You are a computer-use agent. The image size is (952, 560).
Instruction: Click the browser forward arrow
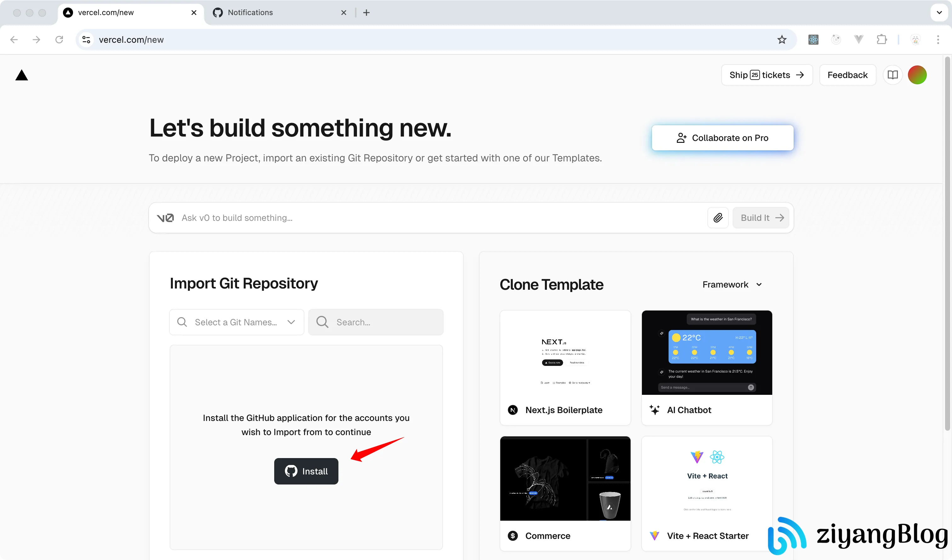click(x=36, y=40)
